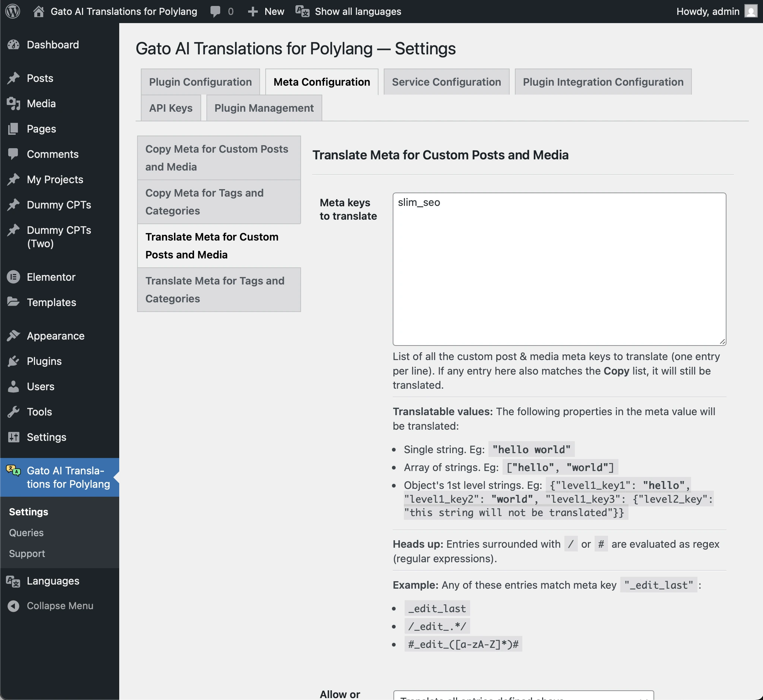Select the Media library icon
The width and height of the screenshot is (763, 700).
point(13,104)
